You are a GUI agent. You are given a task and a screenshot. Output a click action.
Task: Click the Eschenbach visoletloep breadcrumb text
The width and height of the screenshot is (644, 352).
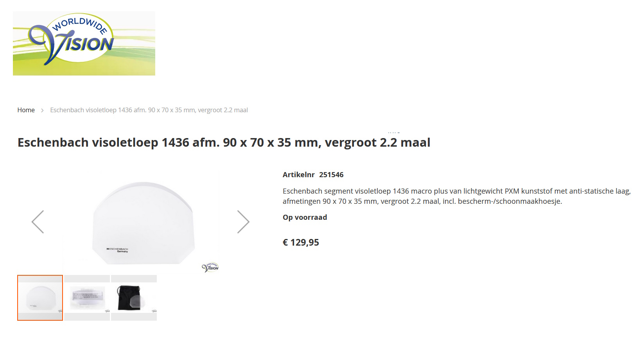(x=149, y=110)
